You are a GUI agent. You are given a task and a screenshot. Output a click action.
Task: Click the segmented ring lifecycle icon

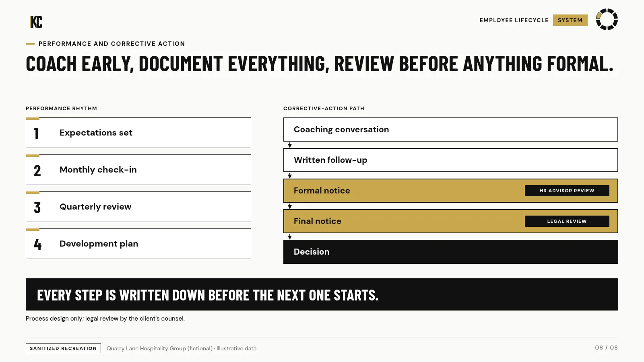click(x=607, y=19)
